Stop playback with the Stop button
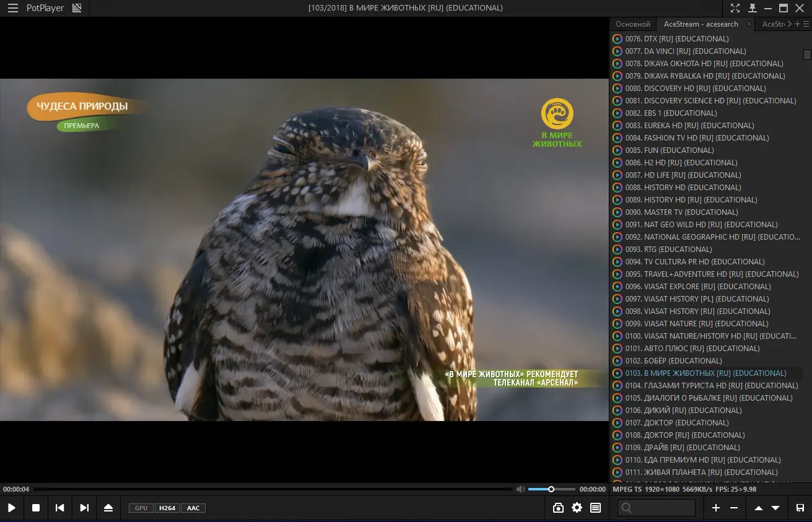The width and height of the screenshot is (812, 522). 36,508
